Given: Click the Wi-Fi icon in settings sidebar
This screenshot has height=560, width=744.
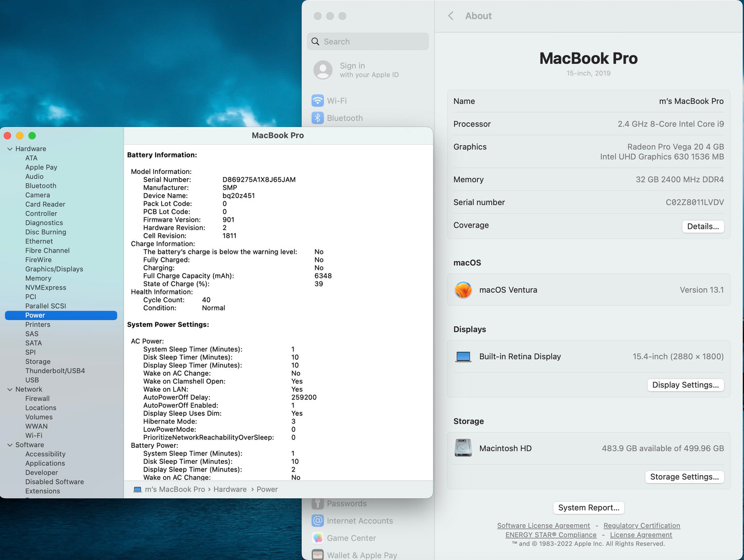Looking at the screenshot, I should pos(318,101).
